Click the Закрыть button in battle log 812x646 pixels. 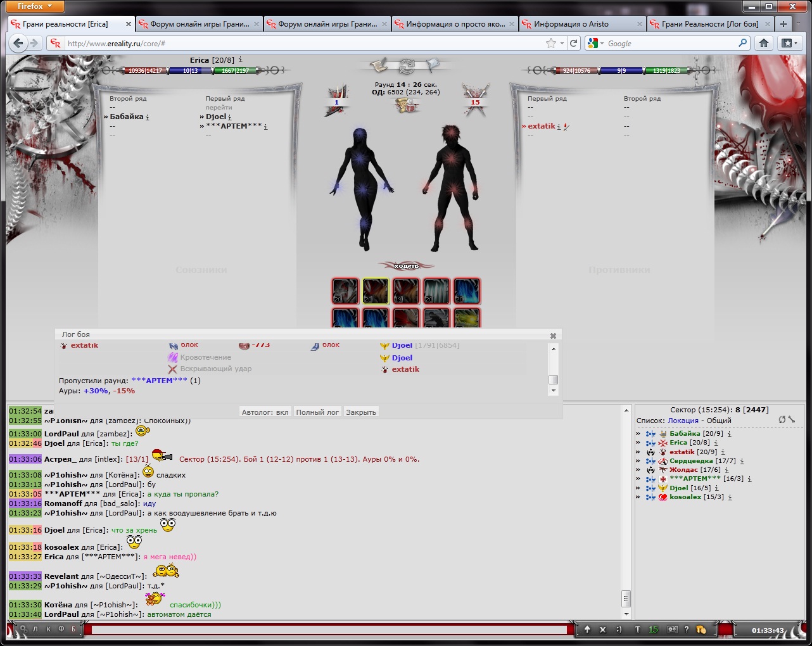coord(361,412)
